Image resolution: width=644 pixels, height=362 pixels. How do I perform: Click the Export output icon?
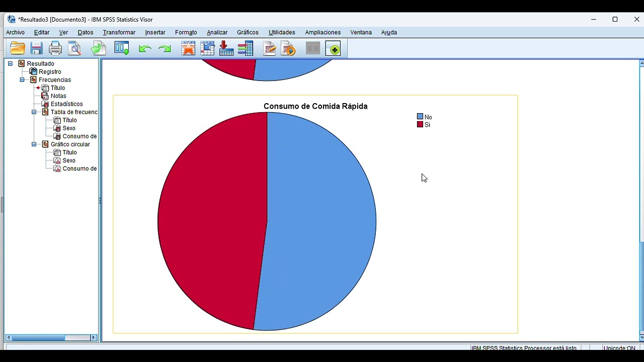click(99, 48)
